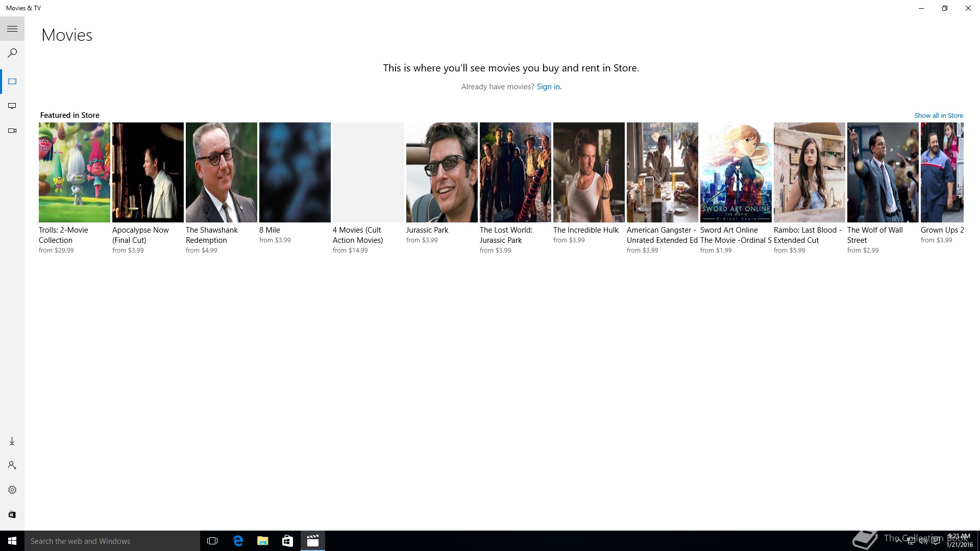The height and width of the screenshot is (551, 980).
Task: Open Sword Art Online movie poster
Action: coord(736,172)
